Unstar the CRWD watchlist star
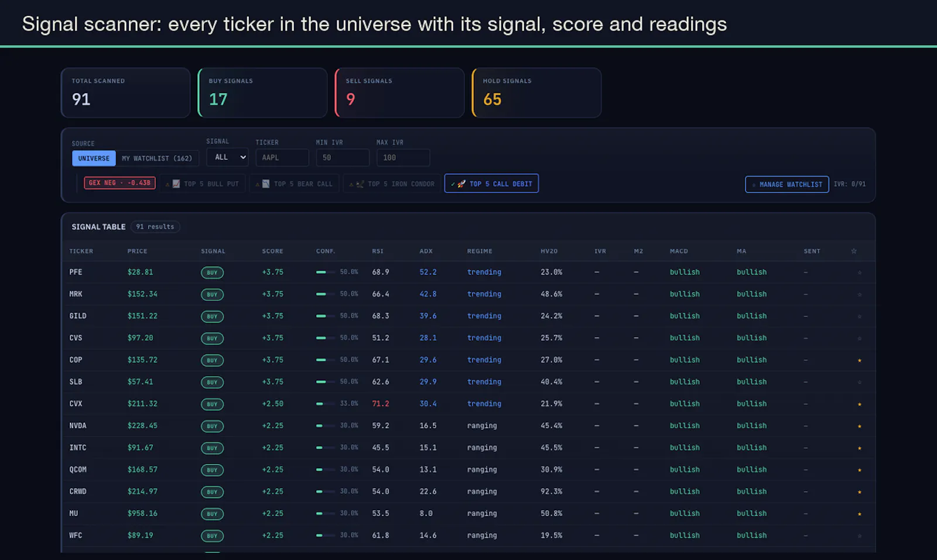This screenshot has height=560, width=937. coord(859,492)
